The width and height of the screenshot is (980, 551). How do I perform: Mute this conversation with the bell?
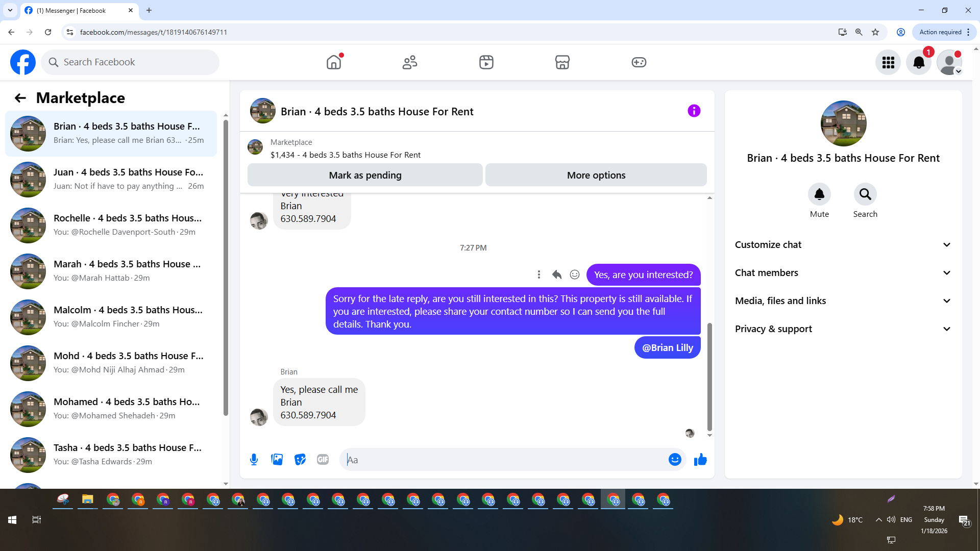click(x=819, y=194)
